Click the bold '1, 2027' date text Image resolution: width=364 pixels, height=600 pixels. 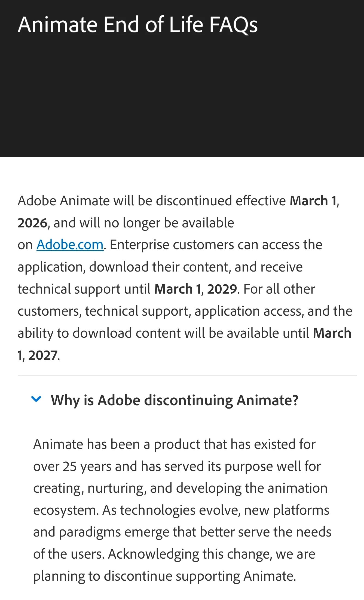37,355
